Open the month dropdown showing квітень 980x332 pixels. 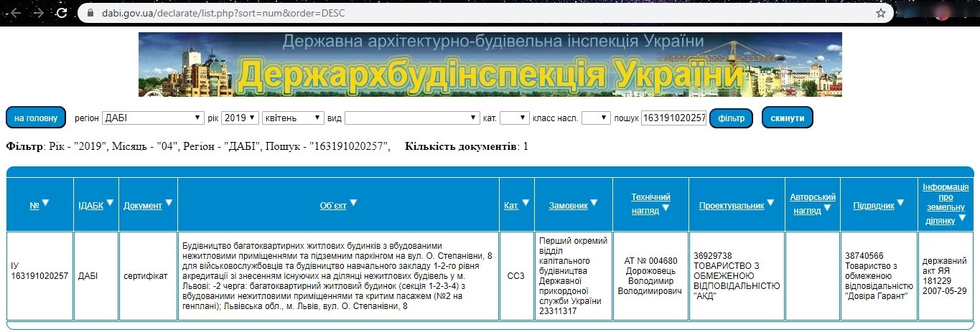[293, 118]
